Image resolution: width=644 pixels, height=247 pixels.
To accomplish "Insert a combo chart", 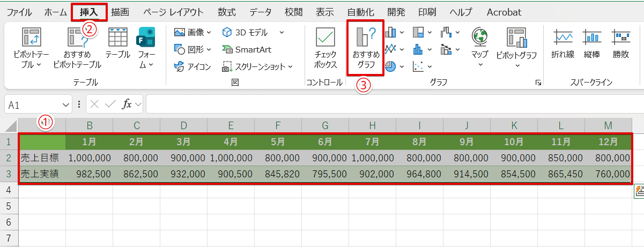I will coord(450,49).
